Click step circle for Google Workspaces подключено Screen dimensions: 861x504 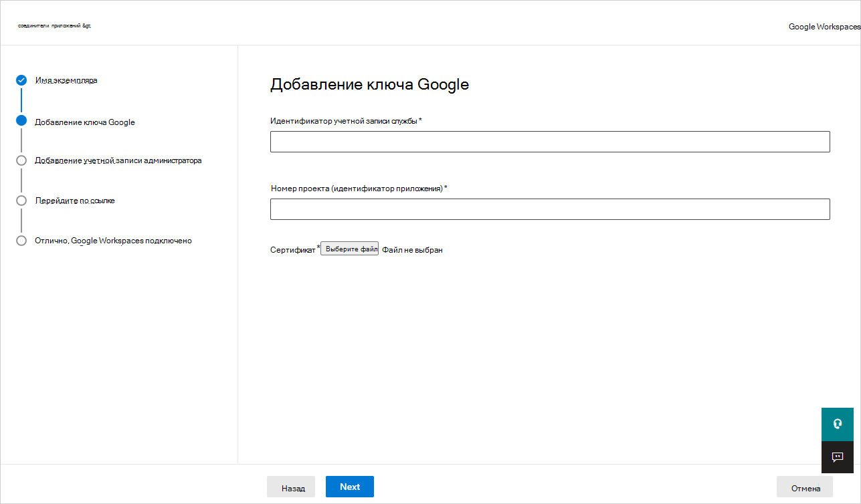point(21,241)
